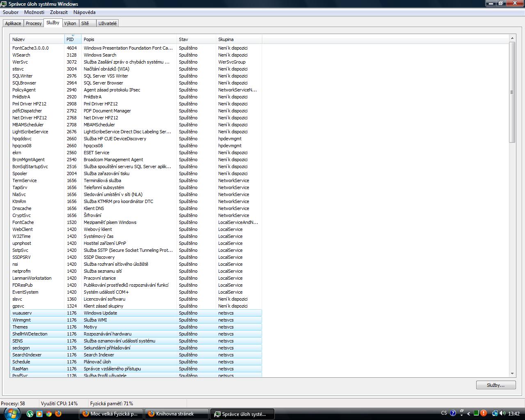Launch Firefox from the quick launch bar

click(x=58, y=414)
